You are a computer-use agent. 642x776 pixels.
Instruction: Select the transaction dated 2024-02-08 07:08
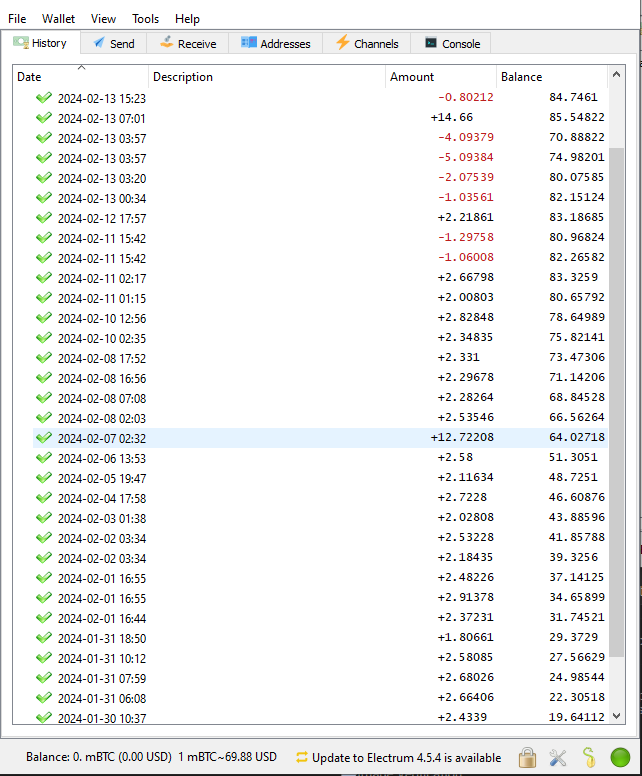[320, 398]
